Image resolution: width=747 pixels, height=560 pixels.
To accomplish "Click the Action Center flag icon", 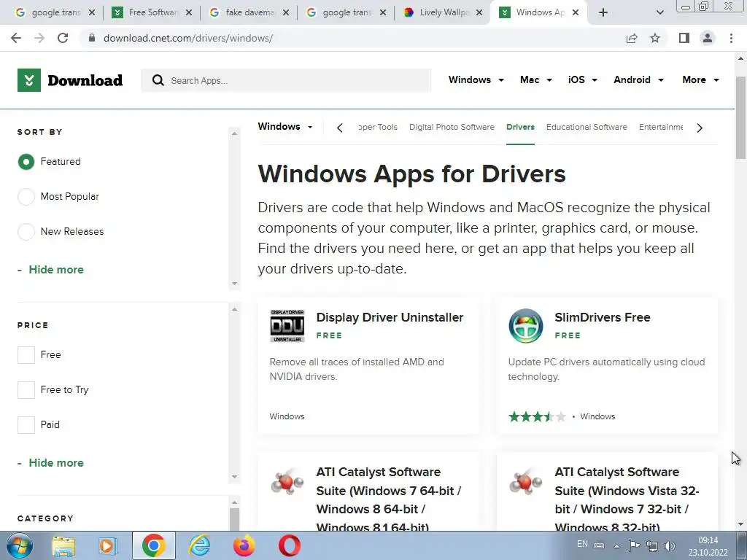I will pos(634,545).
